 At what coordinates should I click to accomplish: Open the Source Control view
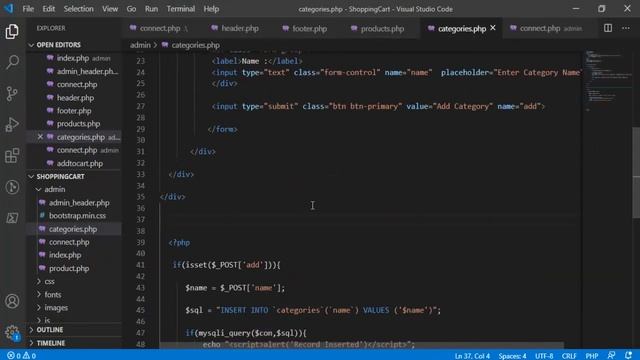pyautogui.click(x=12, y=93)
